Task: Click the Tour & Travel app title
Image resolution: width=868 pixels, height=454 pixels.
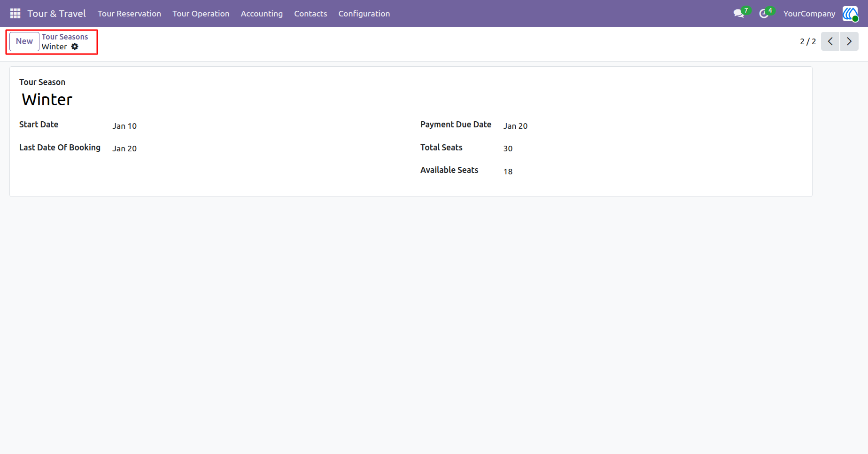Action: pos(56,14)
